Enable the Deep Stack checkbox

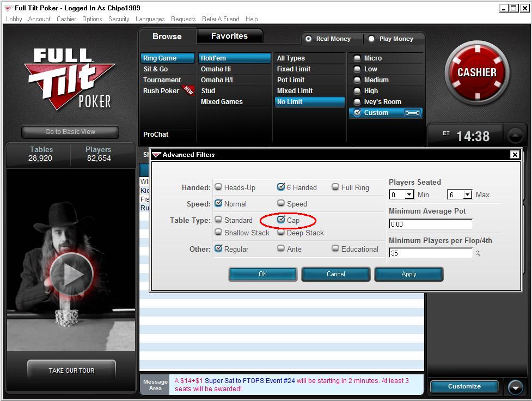(281, 232)
